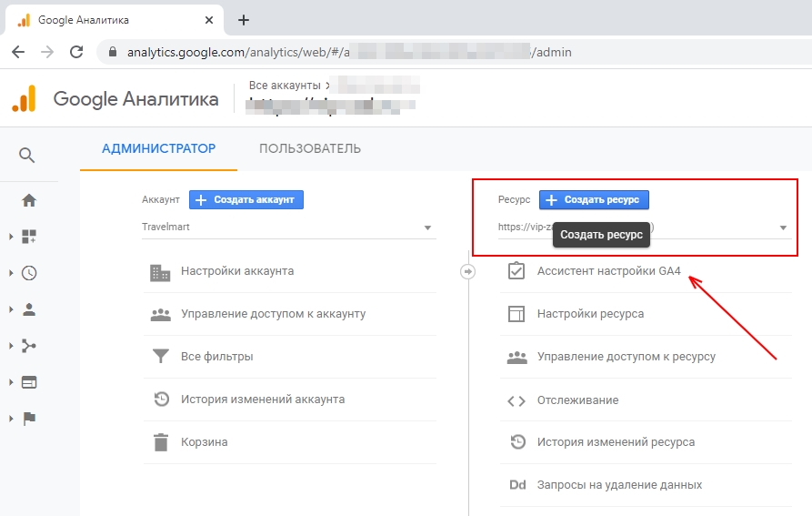Go forward with browser forward arrow
Image resolution: width=812 pixels, height=516 pixels.
[47, 52]
